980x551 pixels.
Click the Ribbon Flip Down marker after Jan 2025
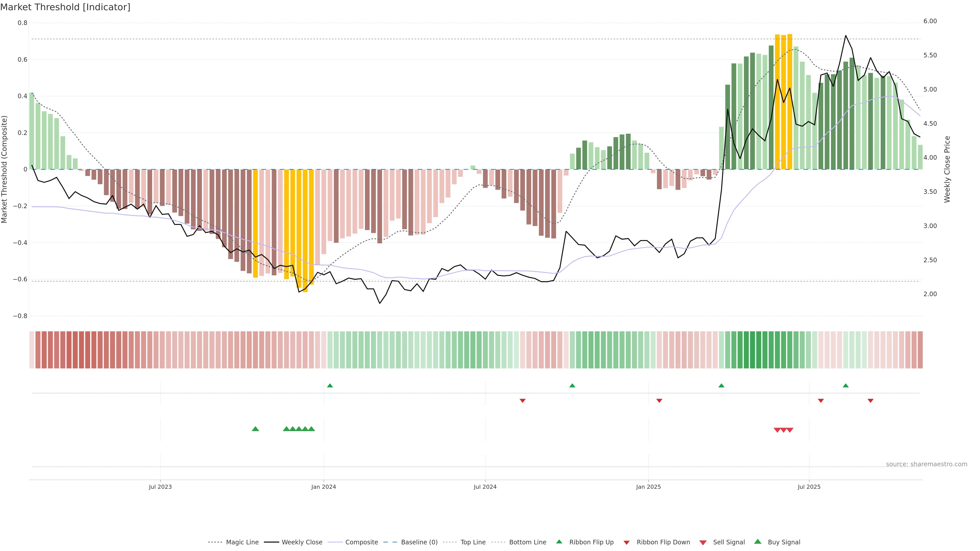click(x=659, y=400)
